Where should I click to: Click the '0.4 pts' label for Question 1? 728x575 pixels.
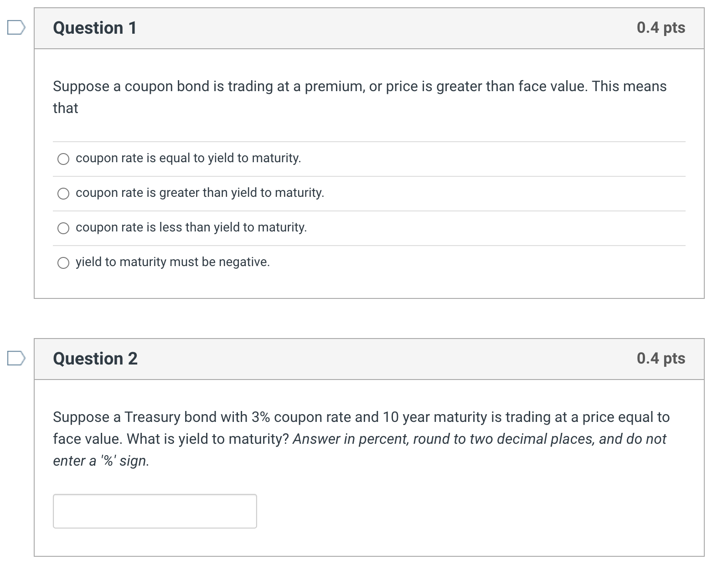pyautogui.click(x=660, y=28)
